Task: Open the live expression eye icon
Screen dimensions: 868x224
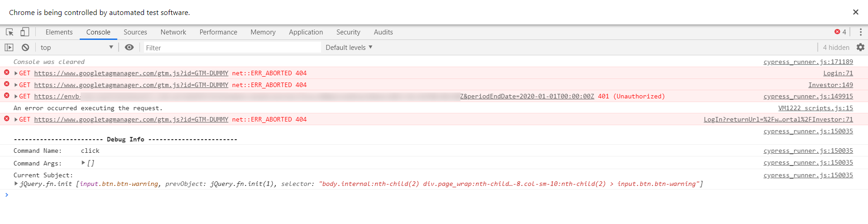Action: [129, 48]
